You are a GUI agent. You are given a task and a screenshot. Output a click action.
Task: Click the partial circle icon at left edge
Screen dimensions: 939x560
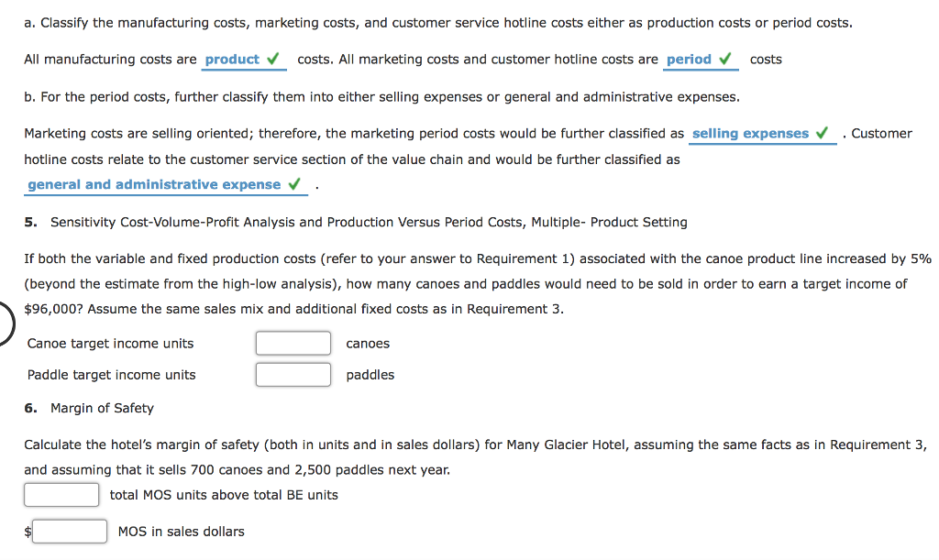click(x=6, y=324)
